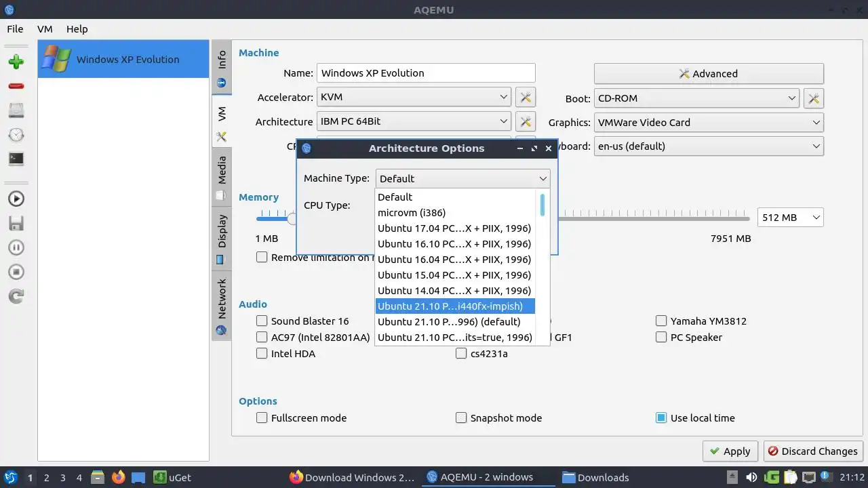Choose Ubuntu 21.10 i440fx-impish machine type
This screenshot has height=488, width=868.
point(456,306)
